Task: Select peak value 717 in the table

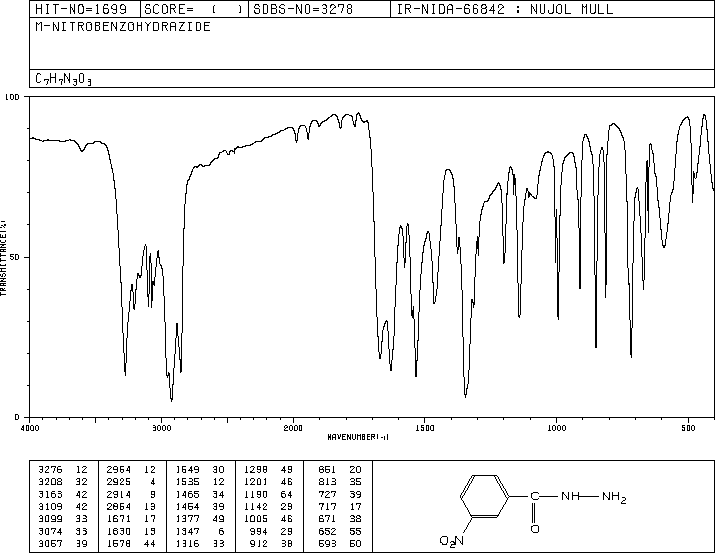Action: click(327, 506)
